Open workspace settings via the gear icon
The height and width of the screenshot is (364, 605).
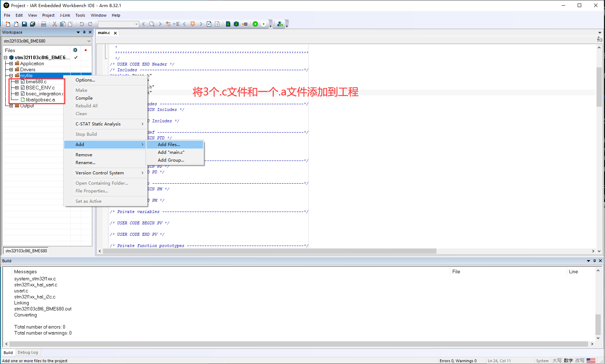pos(75,50)
